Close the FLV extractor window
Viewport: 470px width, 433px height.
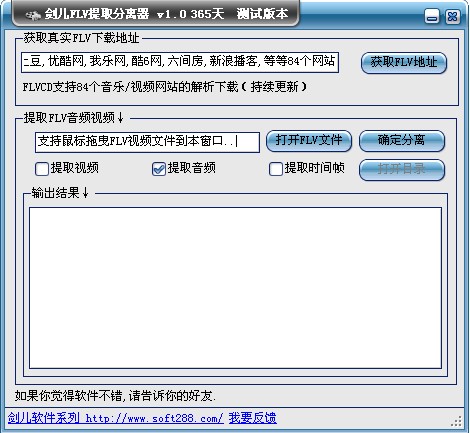pyautogui.click(x=453, y=16)
